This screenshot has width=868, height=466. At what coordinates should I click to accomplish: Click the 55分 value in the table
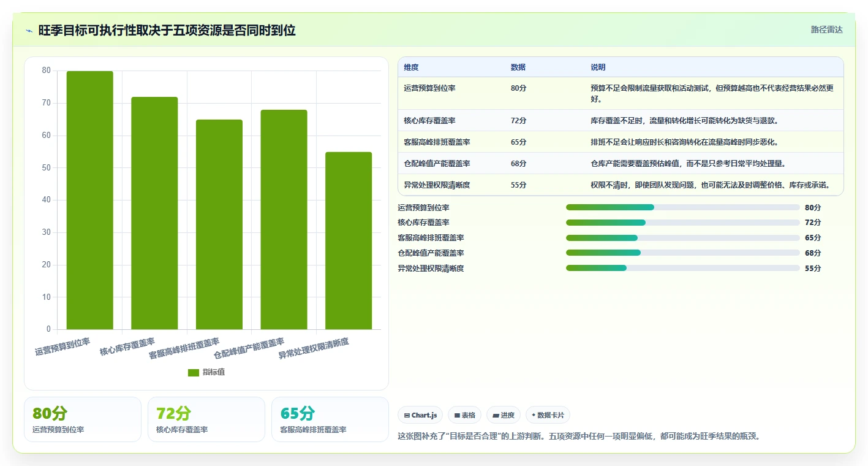pos(518,185)
